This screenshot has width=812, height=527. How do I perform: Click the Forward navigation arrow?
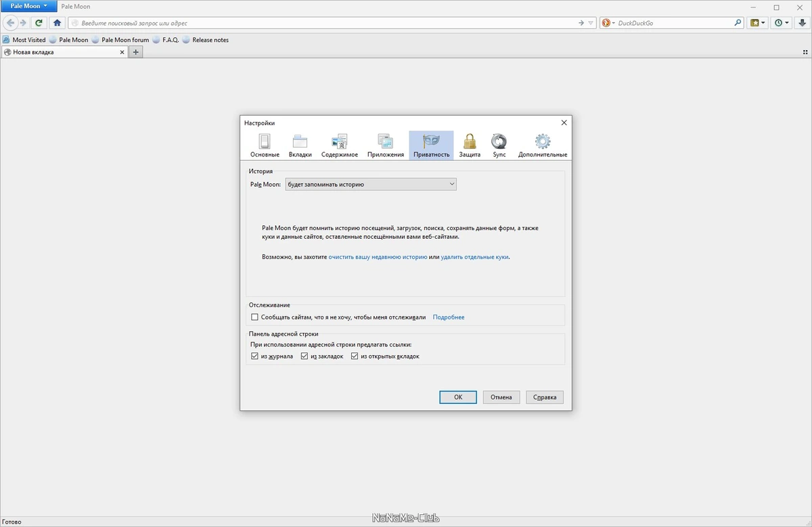[23, 22]
